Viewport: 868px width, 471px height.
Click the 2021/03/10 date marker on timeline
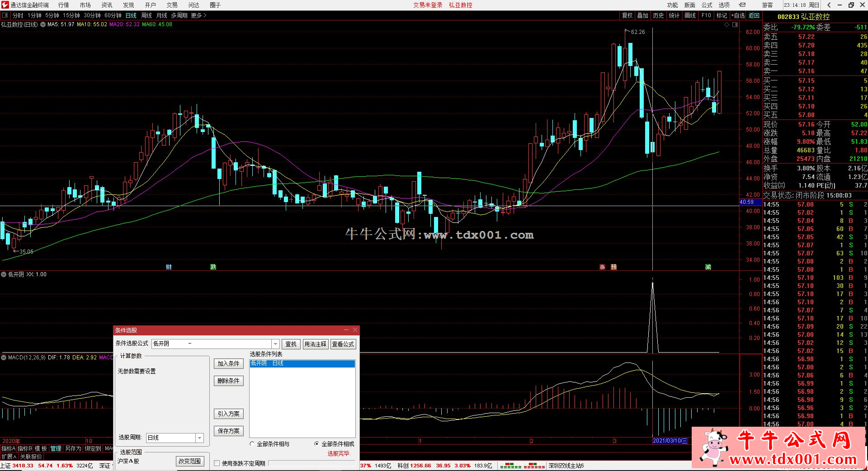click(670, 441)
